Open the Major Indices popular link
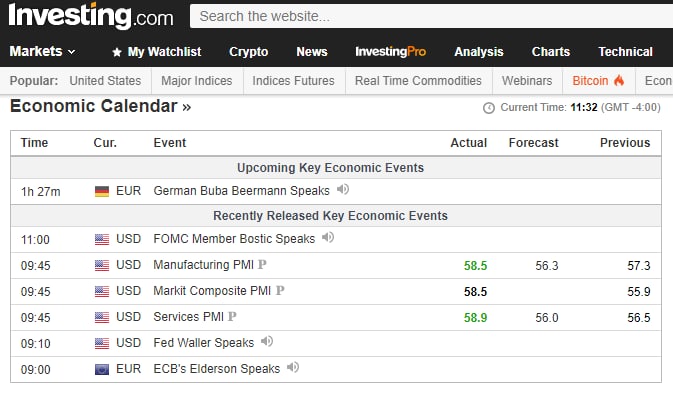 point(197,81)
